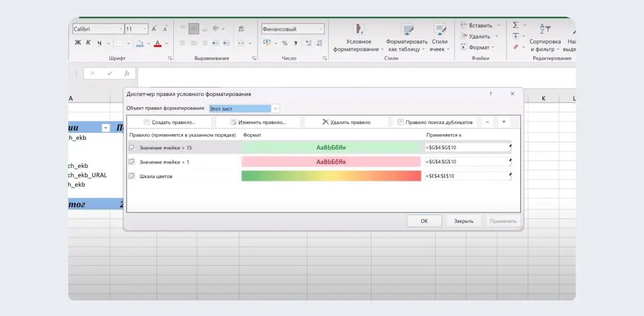Image resolution: width=644 pixels, height=316 pixels.
Task: Click the formula bar fx icon
Action: click(x=127, y=74)
